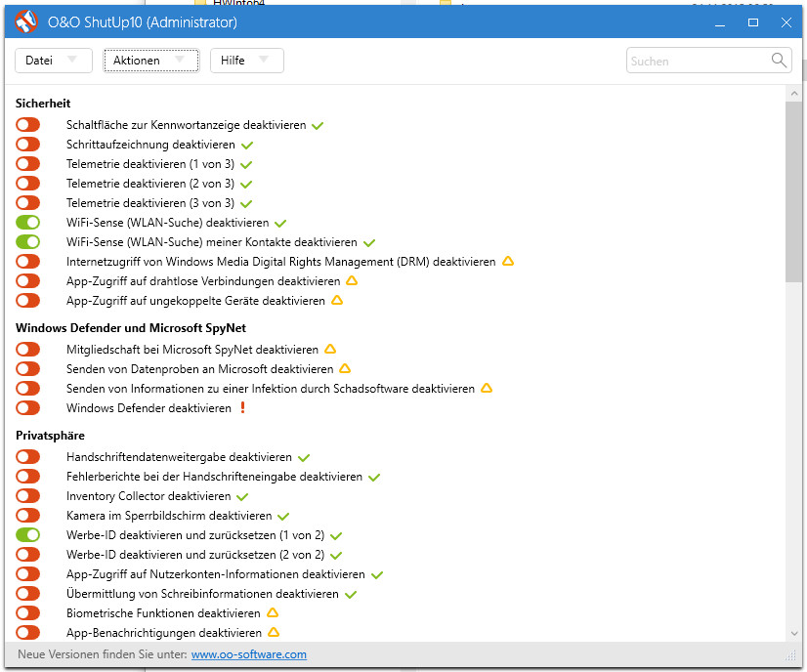Click green checkmark beside Kennwortanzeige setting
The width and height of the screenshot is (807, 672).
318,126
